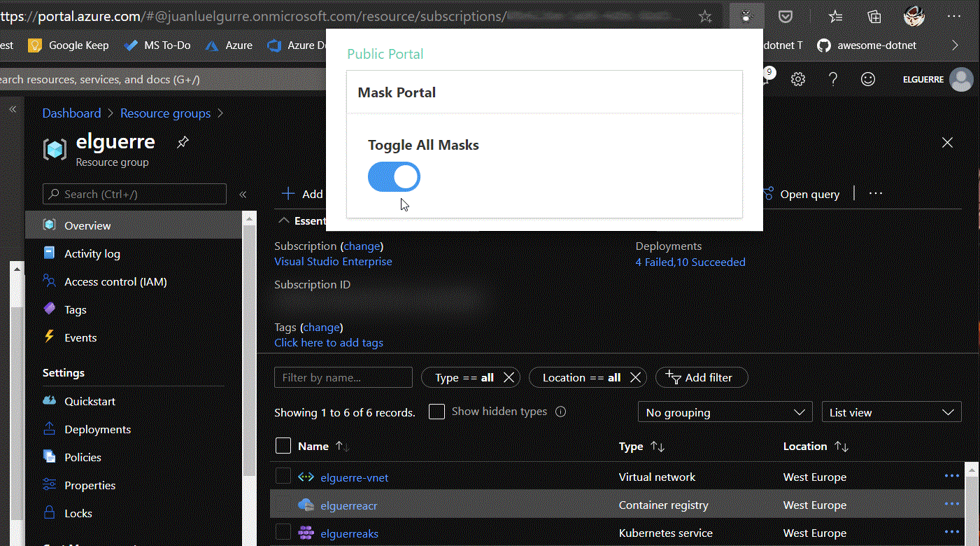Screen dimensions: 980x546
Task: Collapse the Essentials section chevron
Action: click(284, 220)
